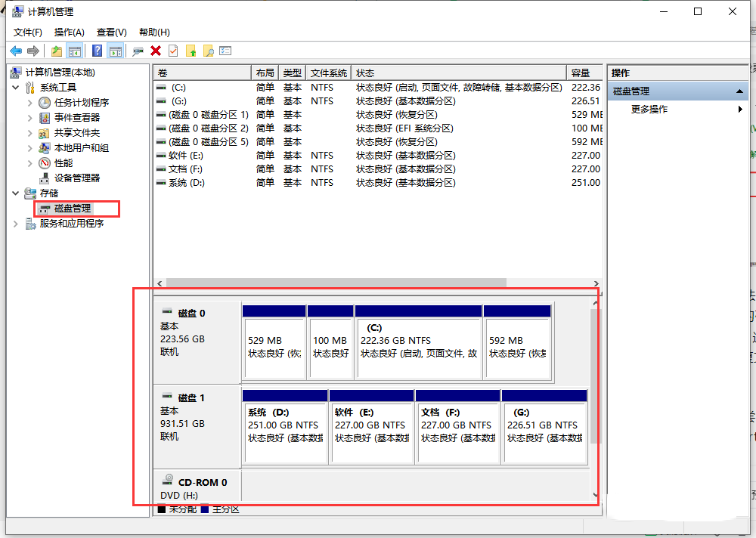The height and width of the screenshot is (538, 756).
Task: Click the red X delete toolbar icon
Action: click(156, 51)
